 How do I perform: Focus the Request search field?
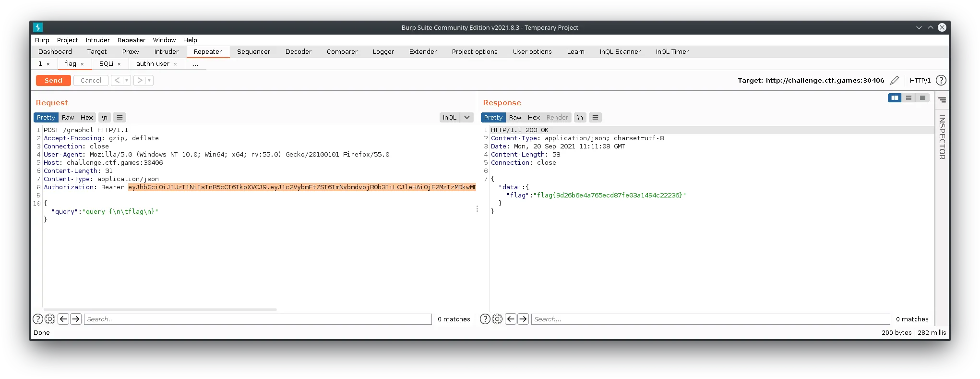click(258, 319)
